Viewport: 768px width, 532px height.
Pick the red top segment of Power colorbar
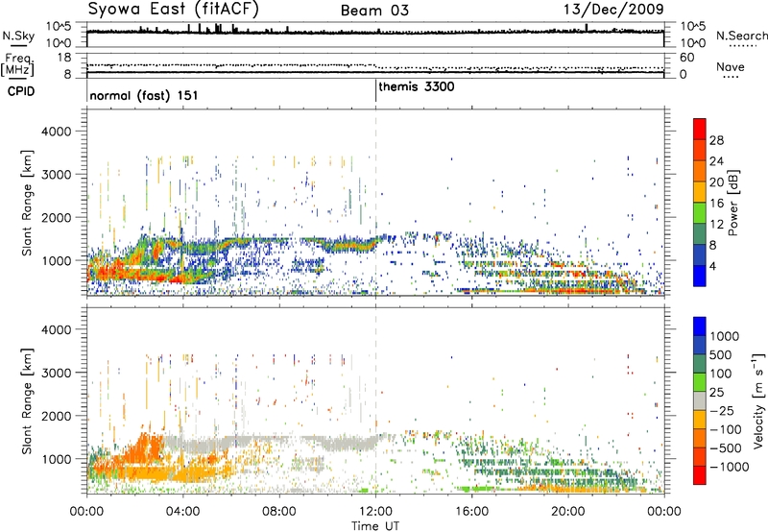[x=700, y=129]
